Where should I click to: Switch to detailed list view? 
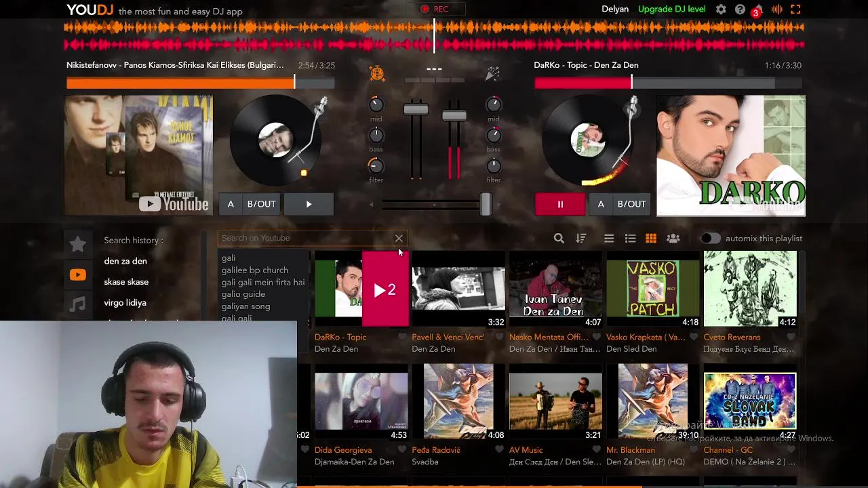tap(630, 239)
